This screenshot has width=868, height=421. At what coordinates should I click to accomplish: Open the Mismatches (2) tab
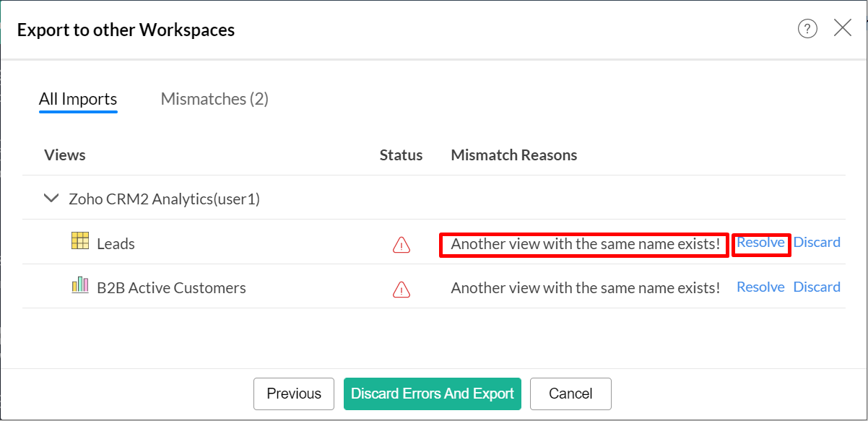tap(214, 99)
